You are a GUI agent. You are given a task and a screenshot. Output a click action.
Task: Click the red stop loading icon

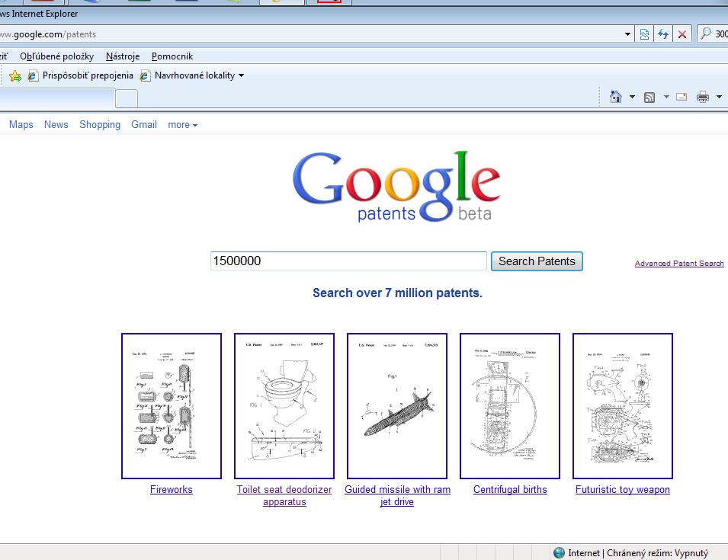click(x=682, y=34)
